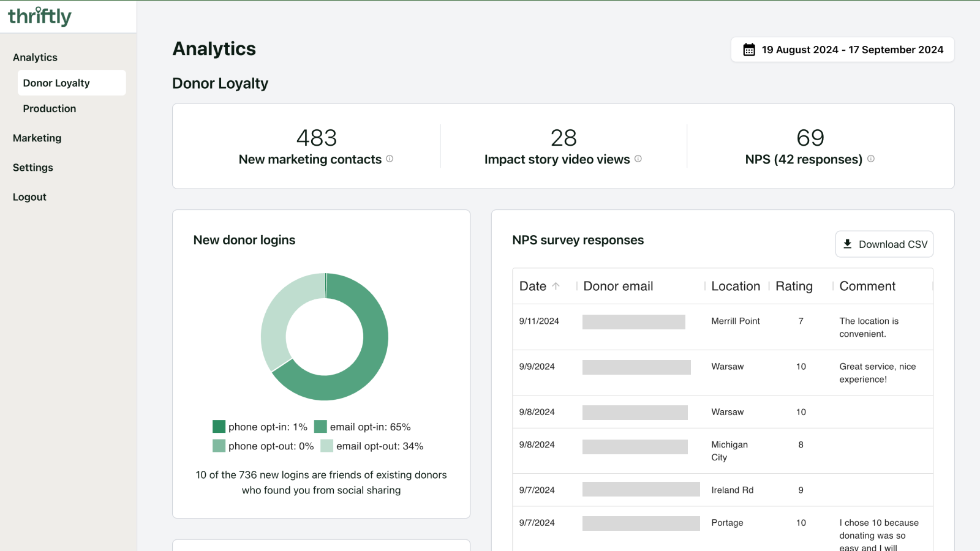Click info icon beside Impact story video views
This screenshot has height=551, width=980.
(x=638, y=159)
